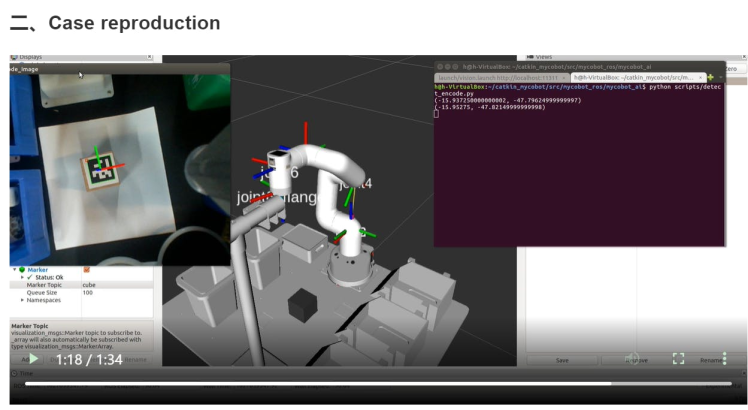Image resolution: width=748 pixels, height=410 pixels.
Task: Close the launch/vision.launch terminal tab
Action: 563,77
